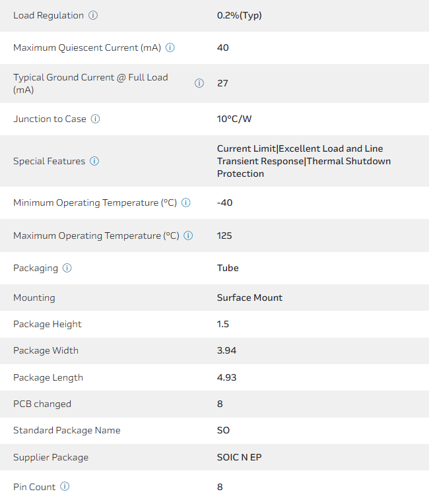429x504 pixels.
Task: Click the Surface Mount mounting value
Action: (249, 298)
